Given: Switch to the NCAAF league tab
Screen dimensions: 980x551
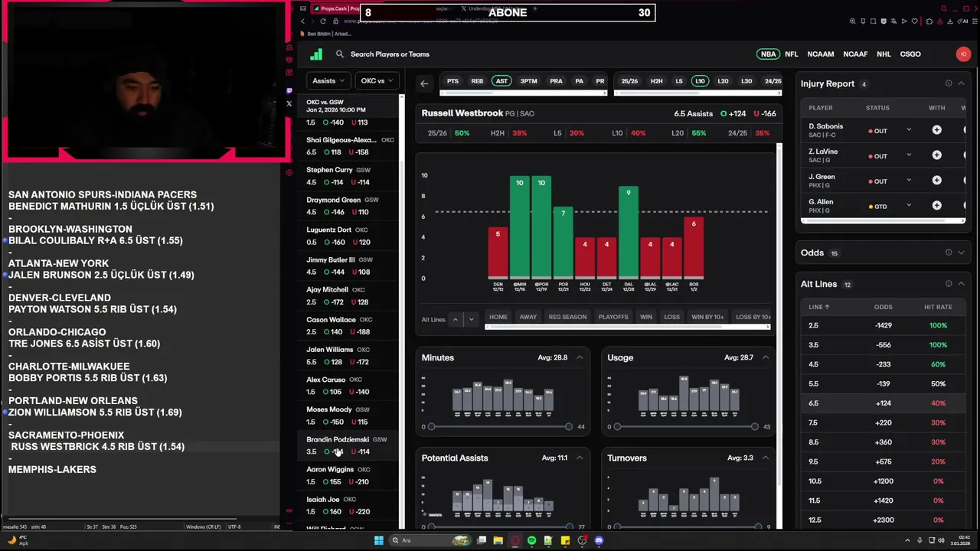Looking at the screenshot, I should click(x=855, y=54).
